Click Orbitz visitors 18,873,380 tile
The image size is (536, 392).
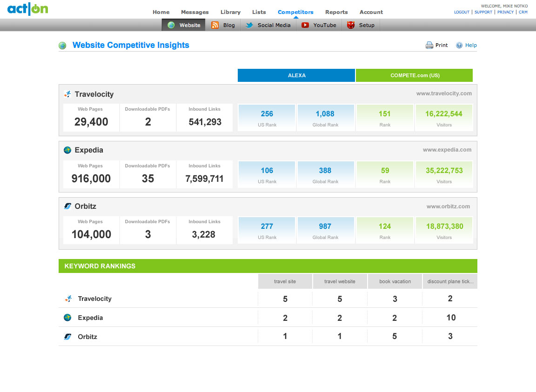pos(444,230)
